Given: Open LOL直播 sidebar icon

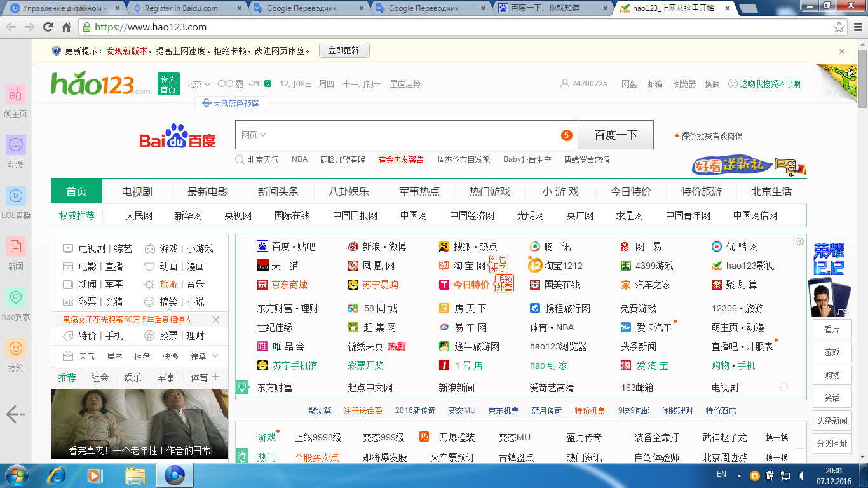Looking at the screenshot, I should point(16,196).
